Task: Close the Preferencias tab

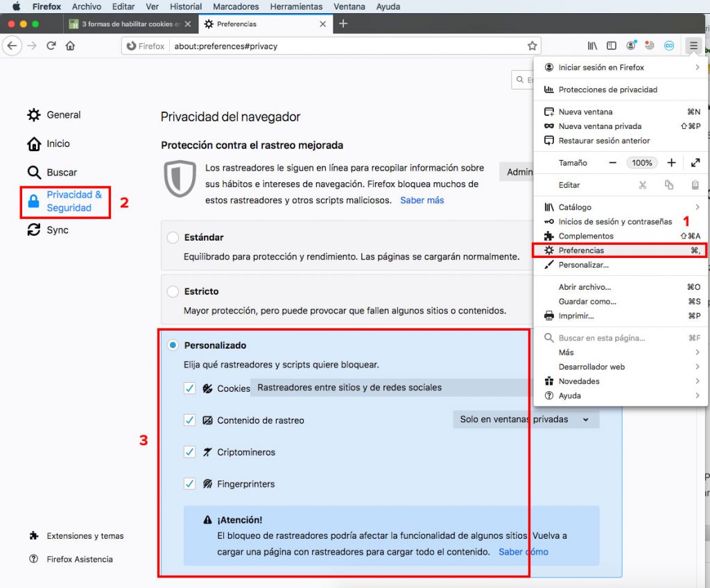Action: click(323, 24)
